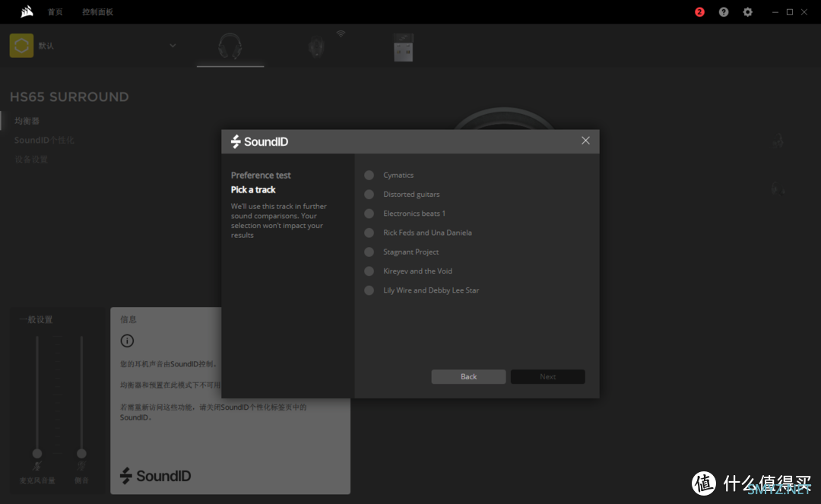The image size is (821, 504).
Task: Click the microphone mute icon below the slider
Action: click(36, 466)
